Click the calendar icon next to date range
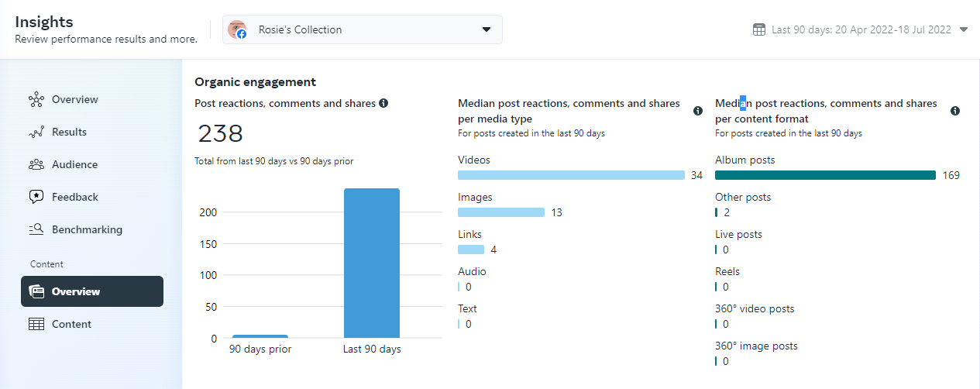Viewport: 980px width, 389px height. click(x=759, y=29)
